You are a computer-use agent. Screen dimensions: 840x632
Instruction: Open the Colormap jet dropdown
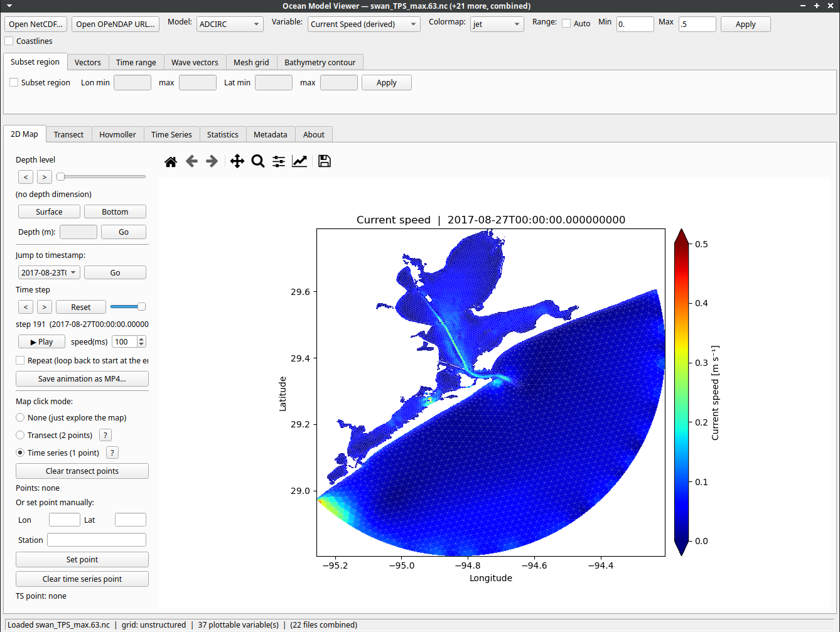(x=497, y=24)
